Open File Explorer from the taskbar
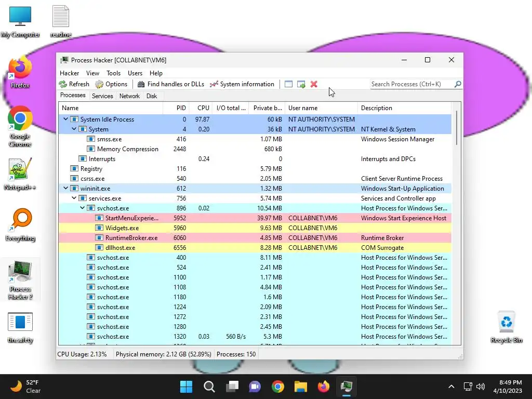This screenshot has height=399, width=532. pos(301,387)
